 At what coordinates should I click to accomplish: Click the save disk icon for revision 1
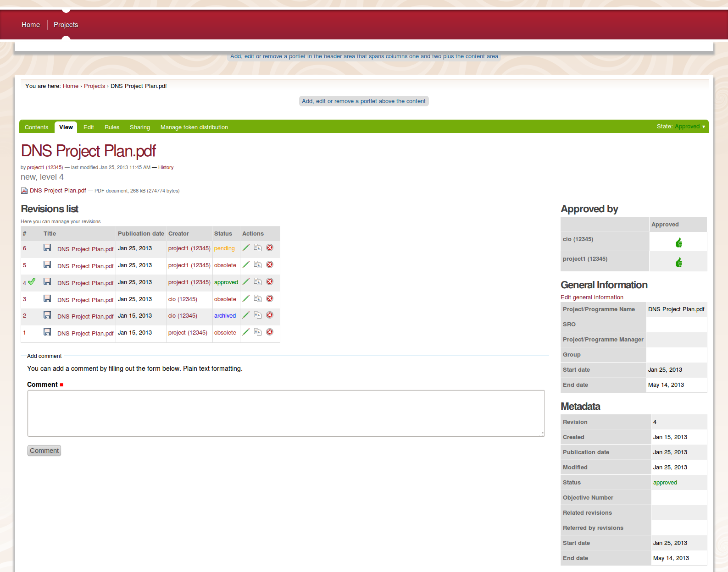47,332
